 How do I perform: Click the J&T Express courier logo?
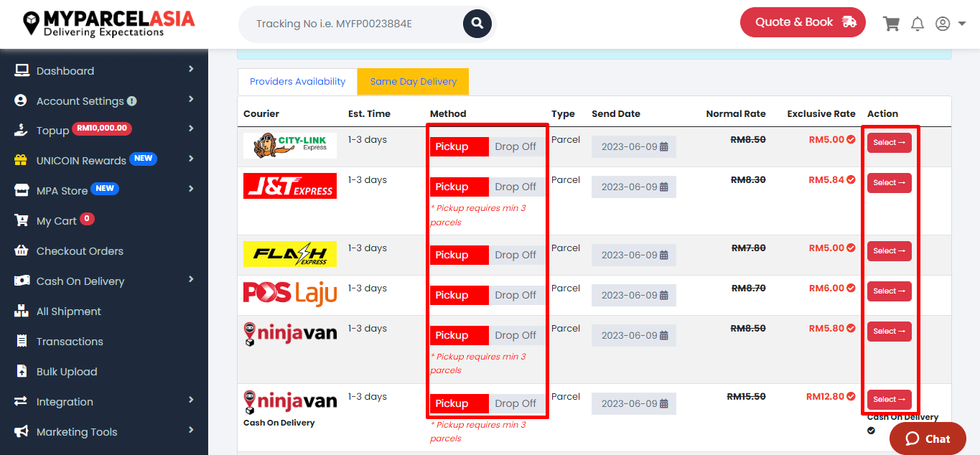pyautogui.click(x=290, y=186)
